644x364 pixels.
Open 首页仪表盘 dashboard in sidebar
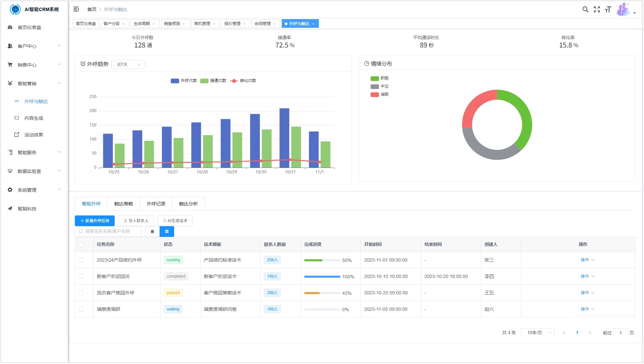point(29,27)
